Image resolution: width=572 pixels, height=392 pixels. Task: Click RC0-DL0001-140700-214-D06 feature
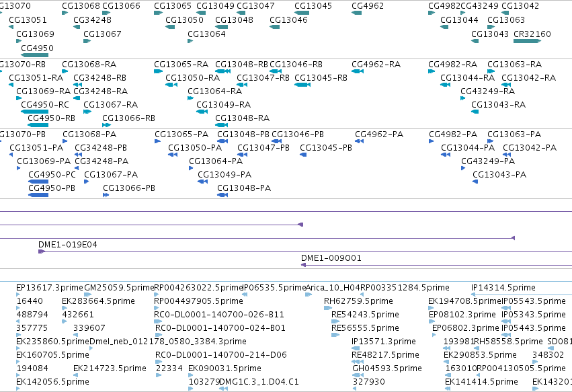coord(221,355)
